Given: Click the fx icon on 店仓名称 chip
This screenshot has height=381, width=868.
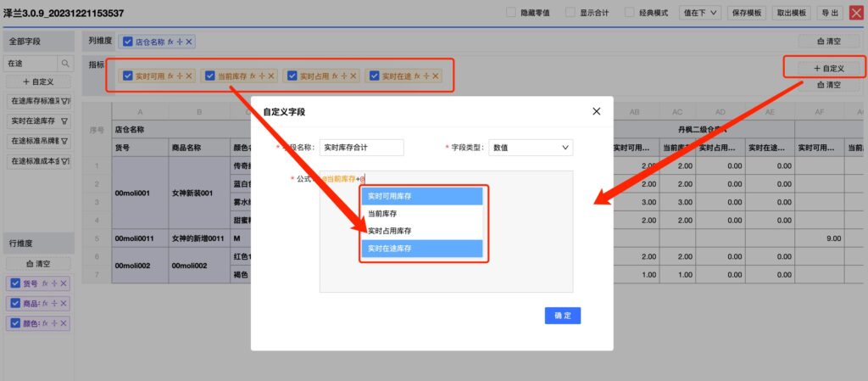Looking at the screenshot, I should 171,42.
